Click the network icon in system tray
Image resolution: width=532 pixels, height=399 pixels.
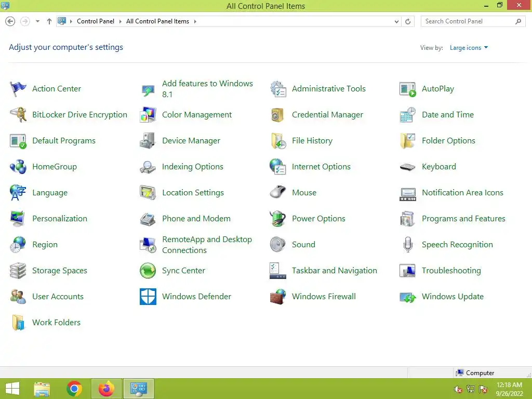[470, 389]
